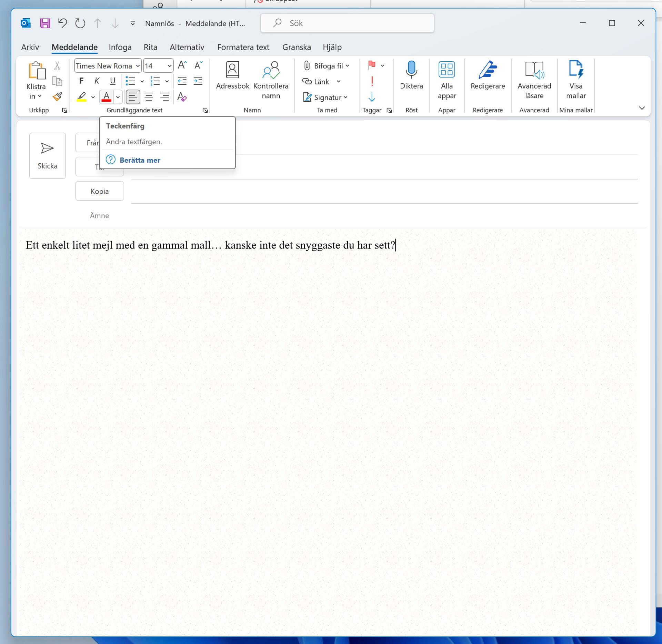Toggle italic formatting

click(97, 81)
